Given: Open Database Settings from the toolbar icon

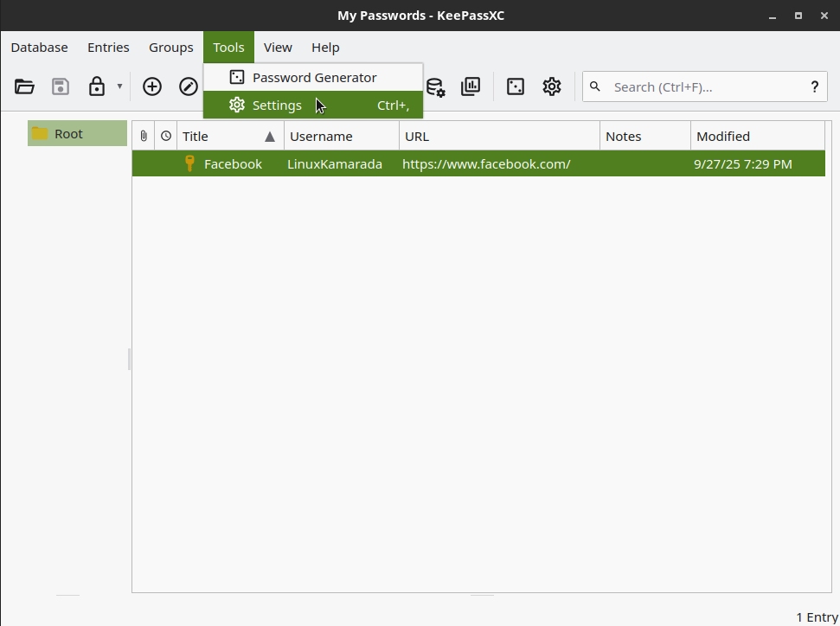Looking at the screenshot, I should tap(435, 86).
